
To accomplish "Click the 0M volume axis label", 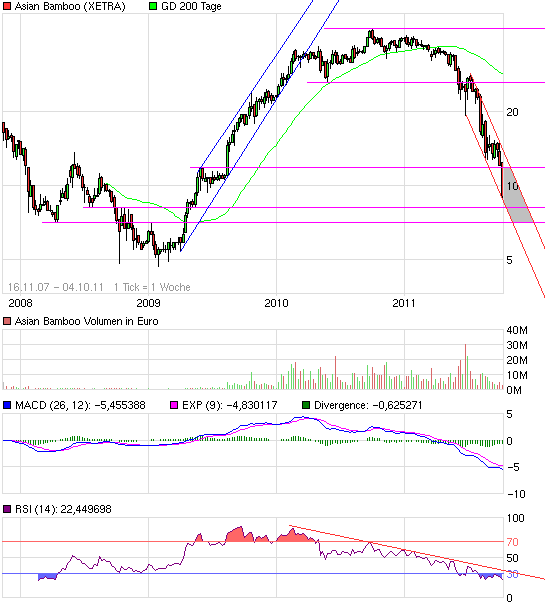I will [x=514, y=390].
